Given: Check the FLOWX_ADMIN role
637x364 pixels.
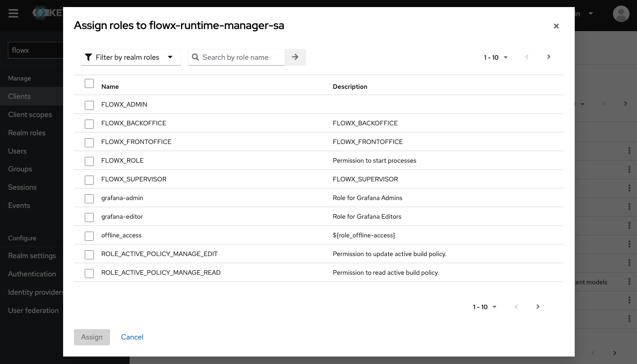Looking at the screenshot, I should [x=89, y=105].
